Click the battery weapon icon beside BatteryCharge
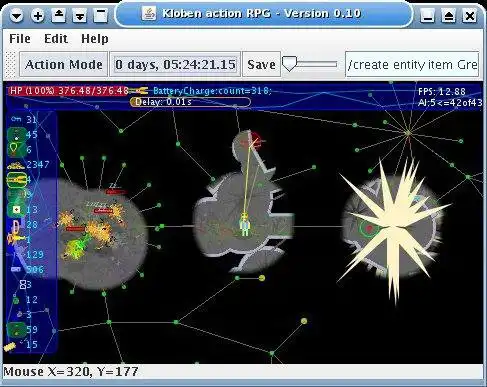487x387 pixels. (139, 91)
